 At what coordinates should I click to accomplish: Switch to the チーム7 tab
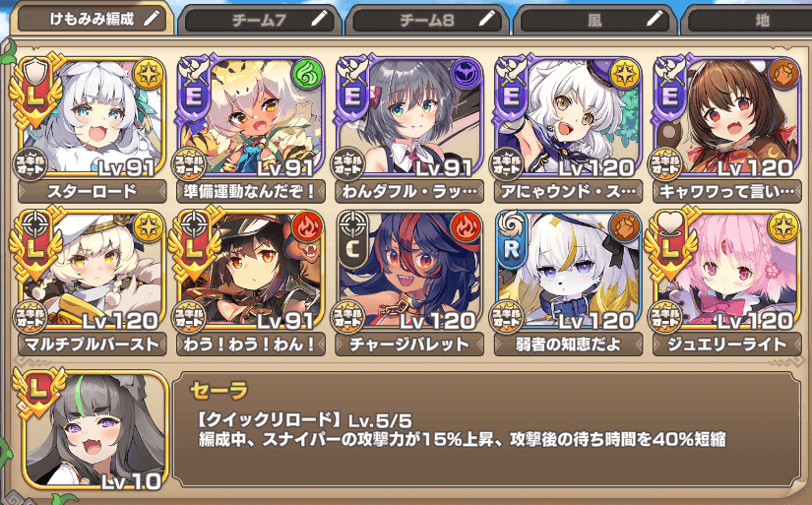pyautogui.click(x=259, y=21)
